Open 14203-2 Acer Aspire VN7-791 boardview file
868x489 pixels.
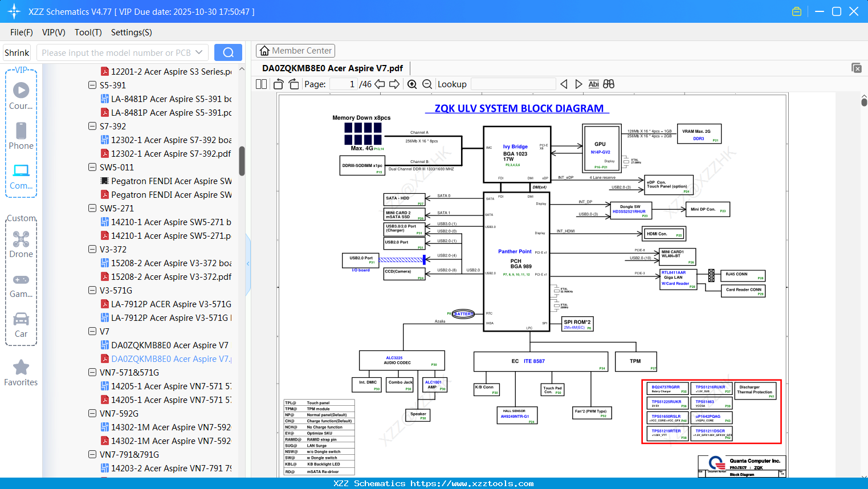[x=166, y=468]
